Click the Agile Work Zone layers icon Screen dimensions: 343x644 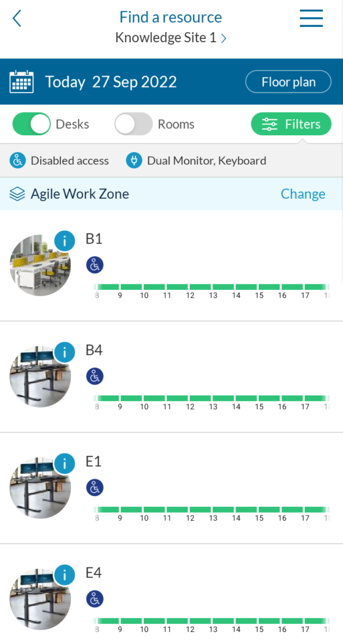click(x=17, y=194)
